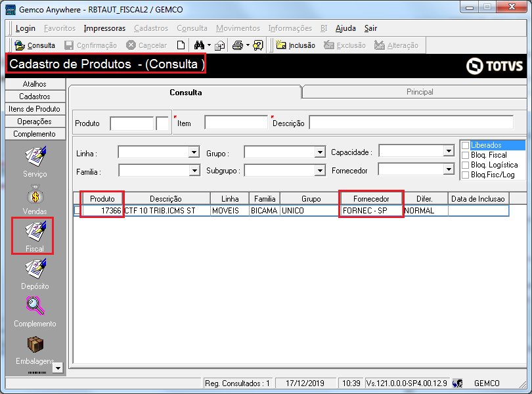Image resolution: width=532 pixels, height=394 pixels.
Task: Click the Produto column header
Action: 102,198
